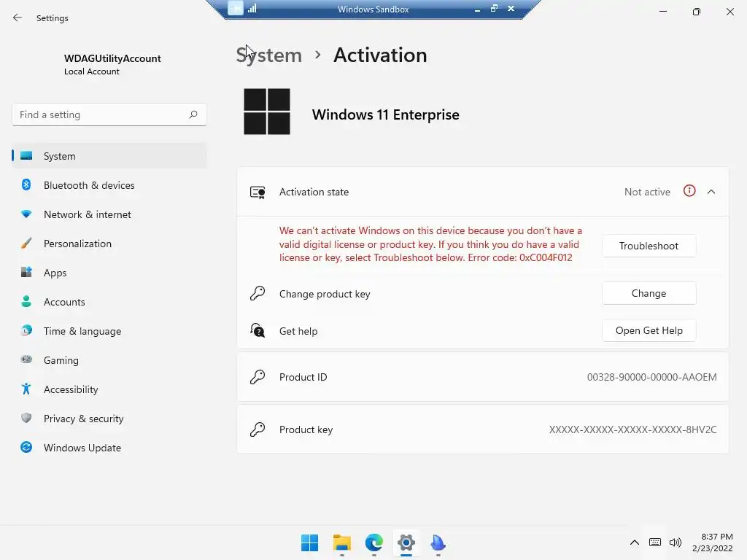This screenshot has height=560, width=747.
Task: Click the blue app icon right of Settings in taskbar
Action: tap(438, 542)
